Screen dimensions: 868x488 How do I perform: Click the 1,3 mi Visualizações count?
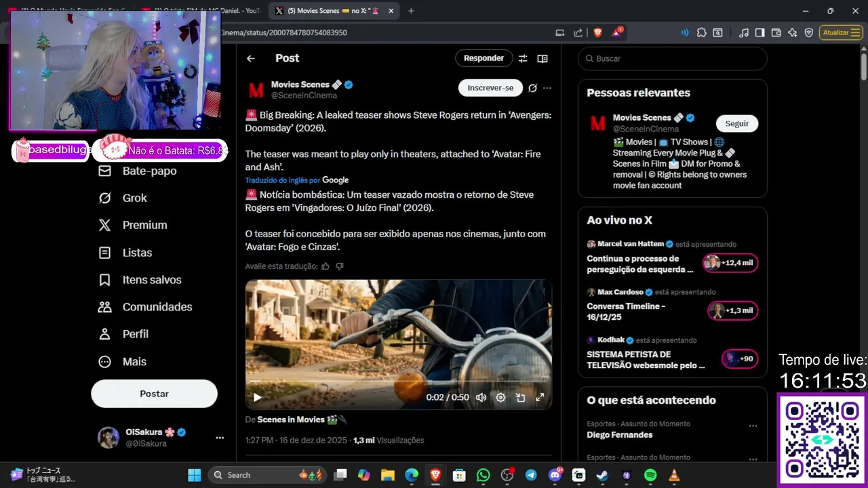pyautogui.click(x=389, y=441)
